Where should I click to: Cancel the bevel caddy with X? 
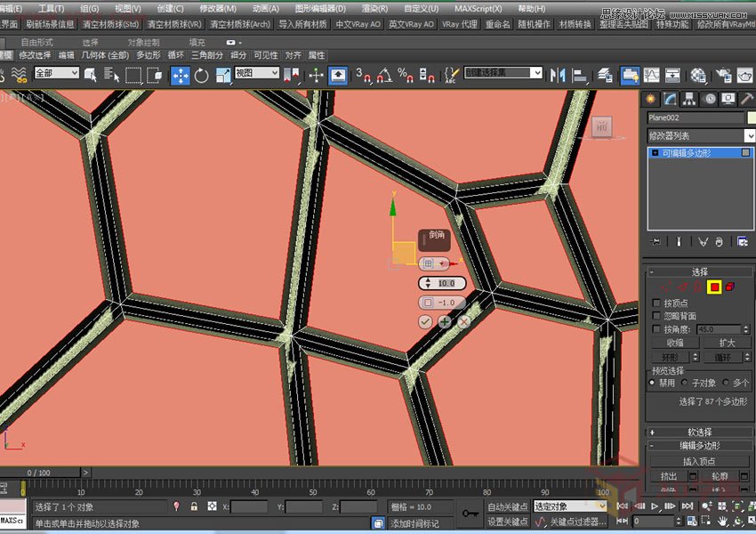click(463, 320)
